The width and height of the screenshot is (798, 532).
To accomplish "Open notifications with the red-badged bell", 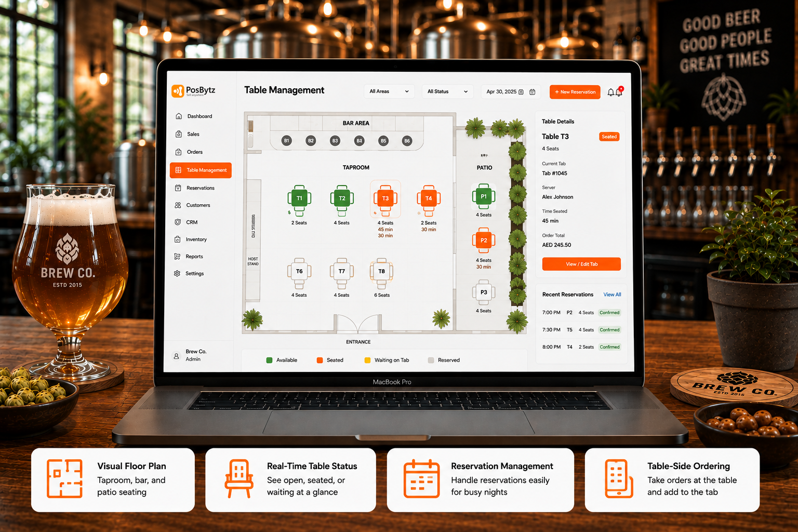I will pyautogui.click(x=619, y=92).
